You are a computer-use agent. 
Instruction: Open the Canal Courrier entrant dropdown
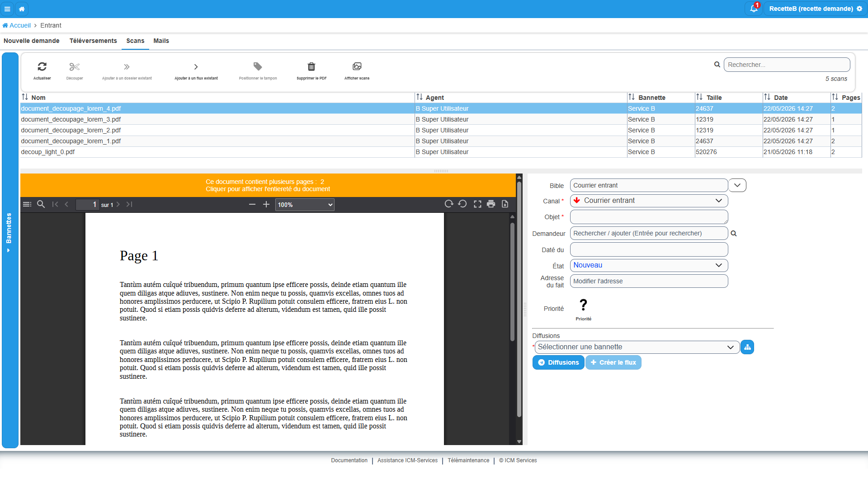coord(649,201)
